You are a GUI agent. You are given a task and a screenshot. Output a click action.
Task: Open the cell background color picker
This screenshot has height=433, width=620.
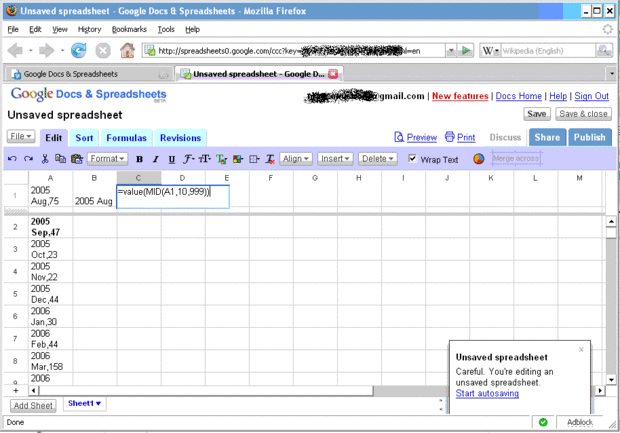pyautogui.click(x=238, y=159)
